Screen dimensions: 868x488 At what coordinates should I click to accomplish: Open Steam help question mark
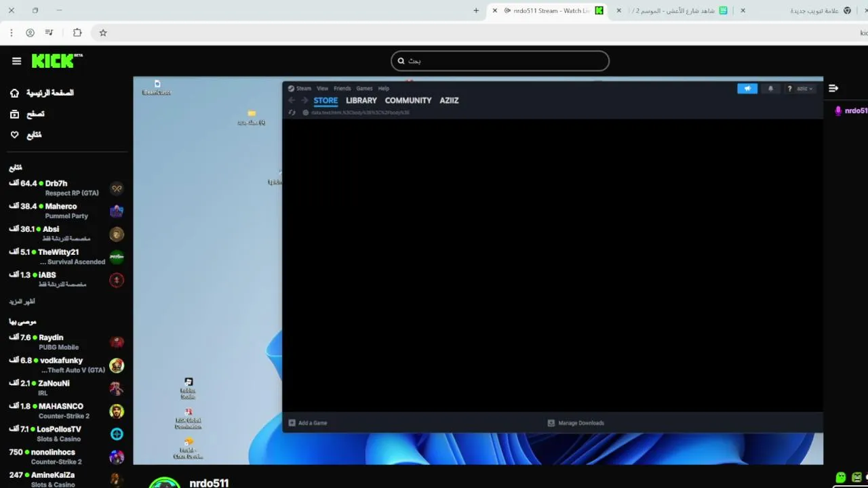pyautogui.click(x=789, y=89)
